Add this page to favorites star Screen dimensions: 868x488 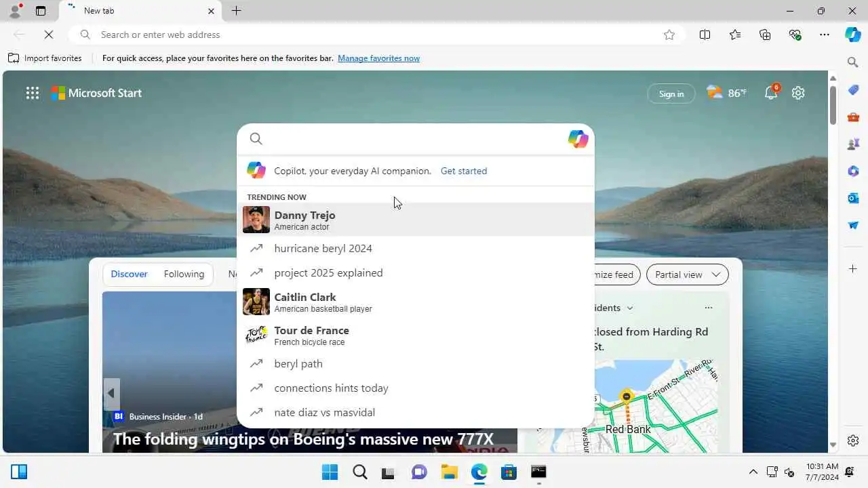coord(669,35)
